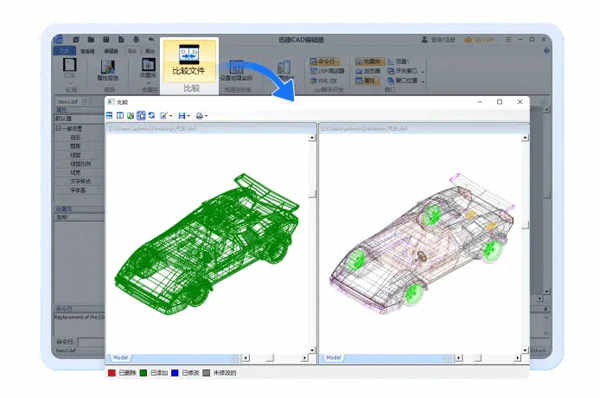The width and height of the screenshot is (600, 398).
Task: Open the save icon dropdown arrow
Action: click(189, 116)
